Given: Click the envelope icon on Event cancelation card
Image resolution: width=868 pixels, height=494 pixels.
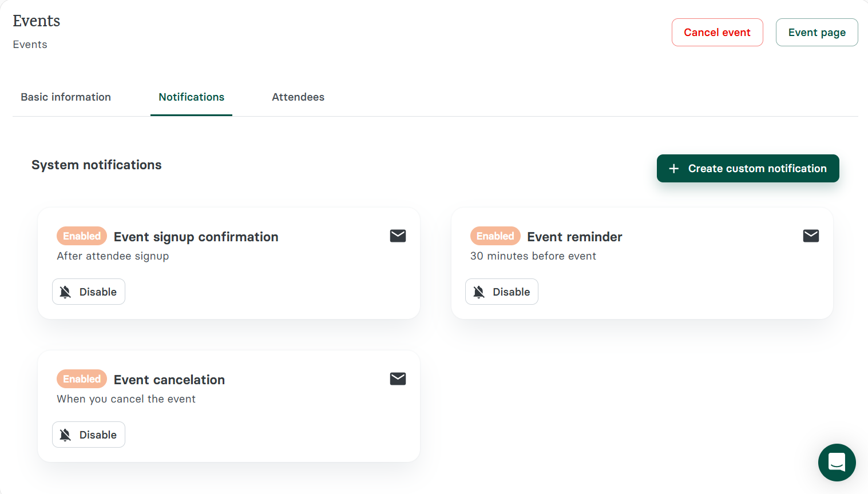Looking at the screenshot, I should tap(398, 379).
